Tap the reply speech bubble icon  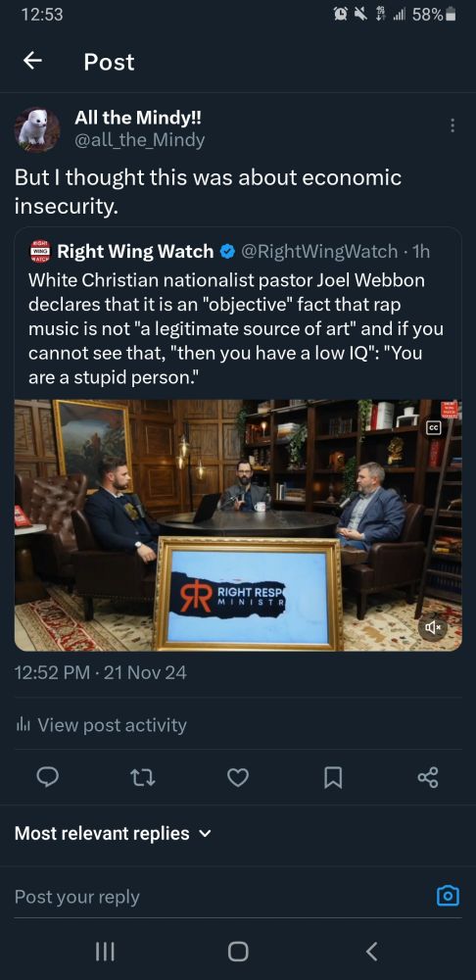click(48, 777)
